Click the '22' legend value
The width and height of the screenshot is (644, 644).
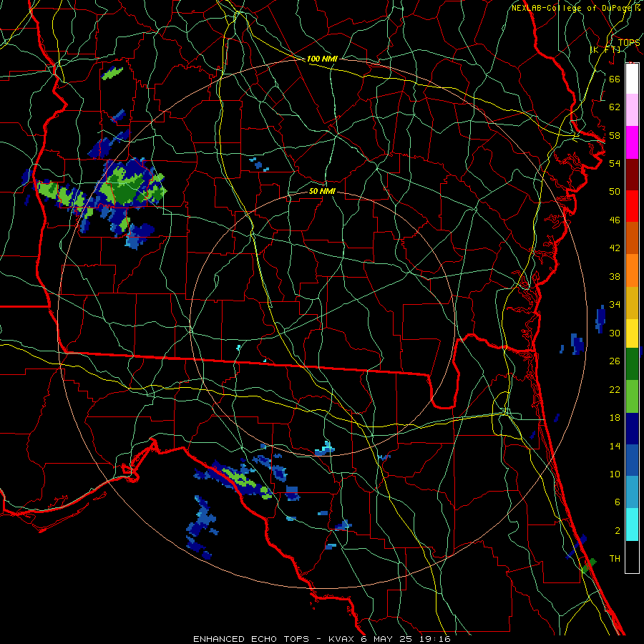pos(615,389)
